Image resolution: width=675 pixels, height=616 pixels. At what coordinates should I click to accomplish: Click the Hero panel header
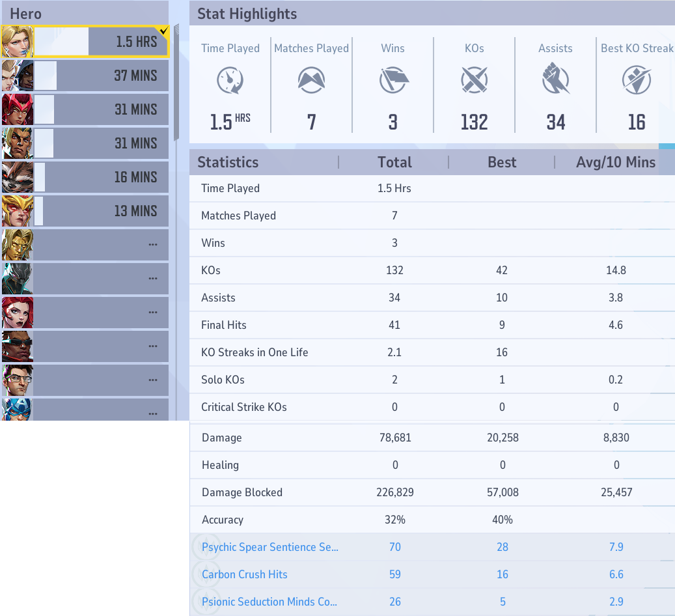pos(85,14)
